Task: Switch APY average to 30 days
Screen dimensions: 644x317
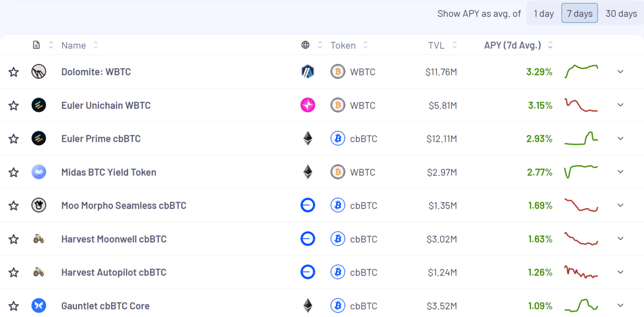Action: [x=621, y=13]
